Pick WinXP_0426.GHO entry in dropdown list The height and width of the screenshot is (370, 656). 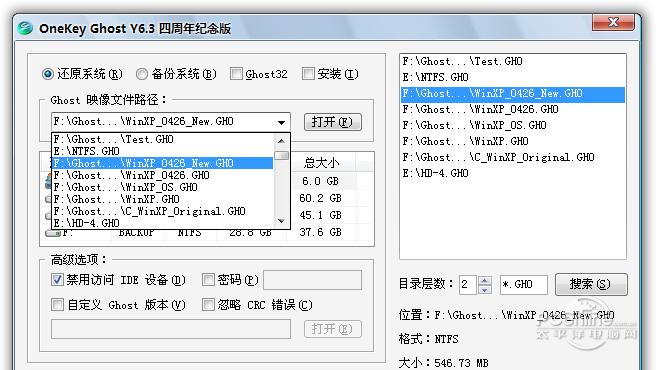tap(163, 175)
